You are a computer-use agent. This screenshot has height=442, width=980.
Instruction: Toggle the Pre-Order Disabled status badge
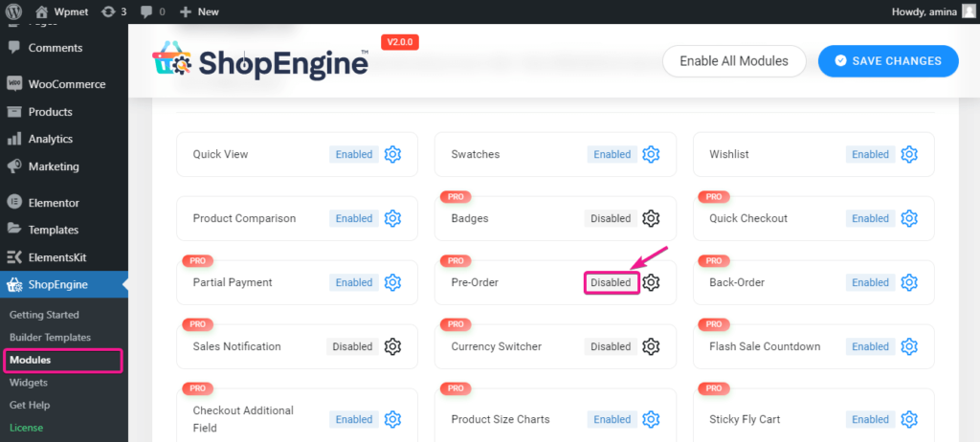click(611, 282)
